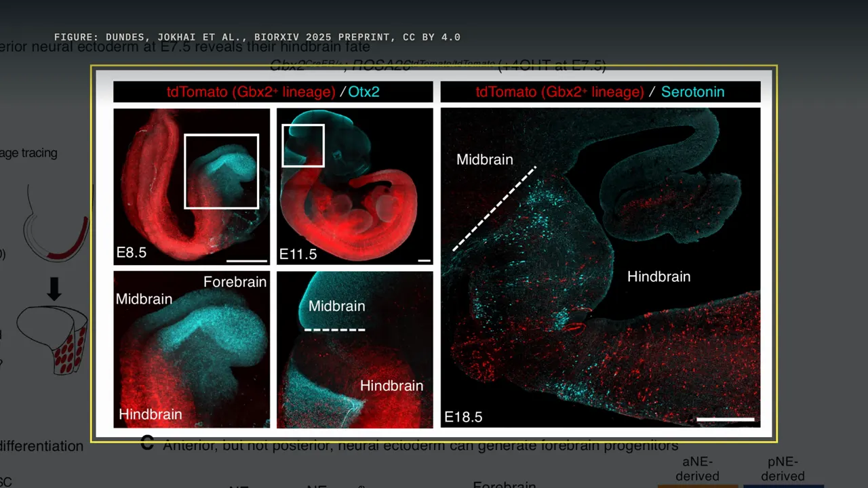
Task: Click the E8.5 embryo image panel
Action: 192,186
